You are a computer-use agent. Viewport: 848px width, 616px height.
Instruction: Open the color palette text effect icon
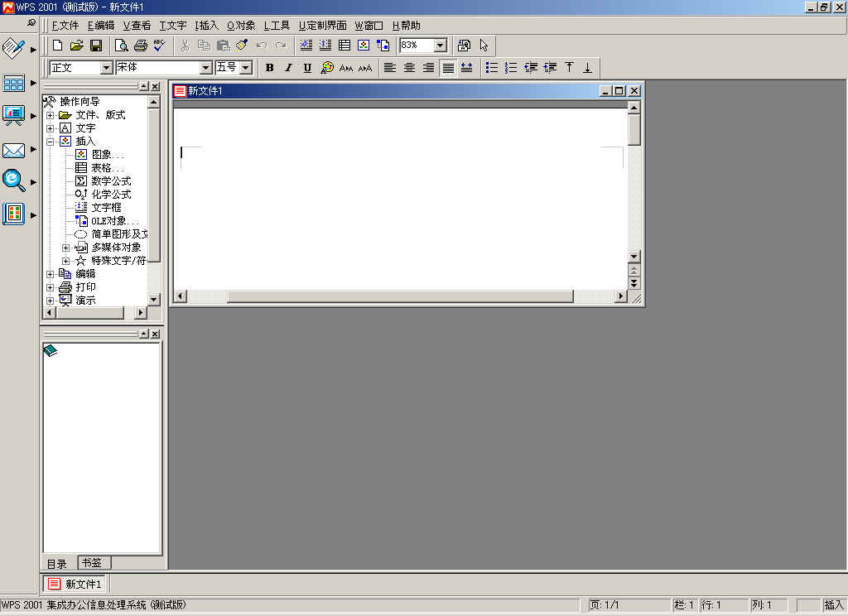pyautogui.click(x=327, y=68)
